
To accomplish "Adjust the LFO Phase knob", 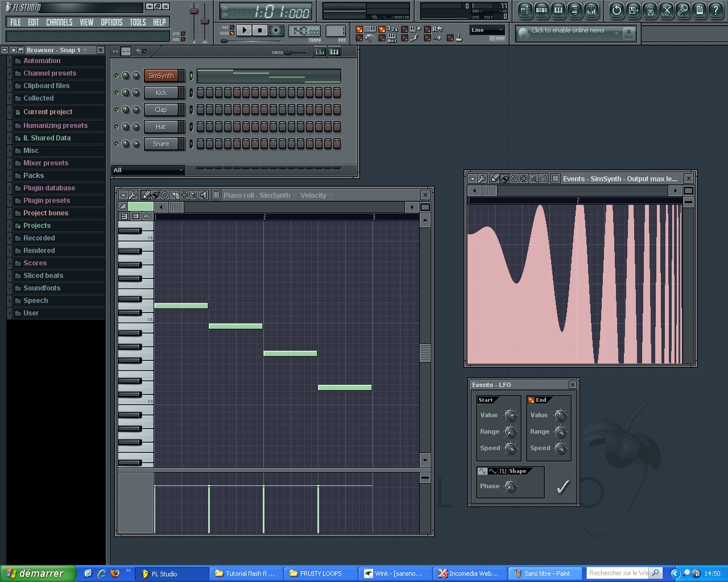I will click(x=511, y=487).
